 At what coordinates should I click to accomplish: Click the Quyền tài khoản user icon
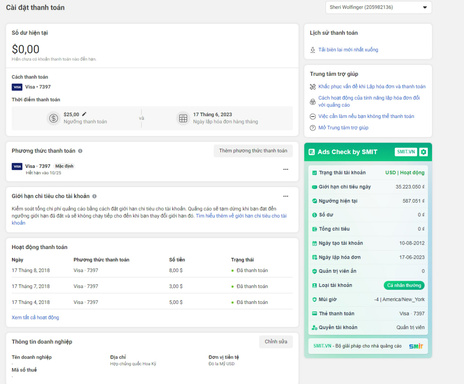tap(314, 328)
